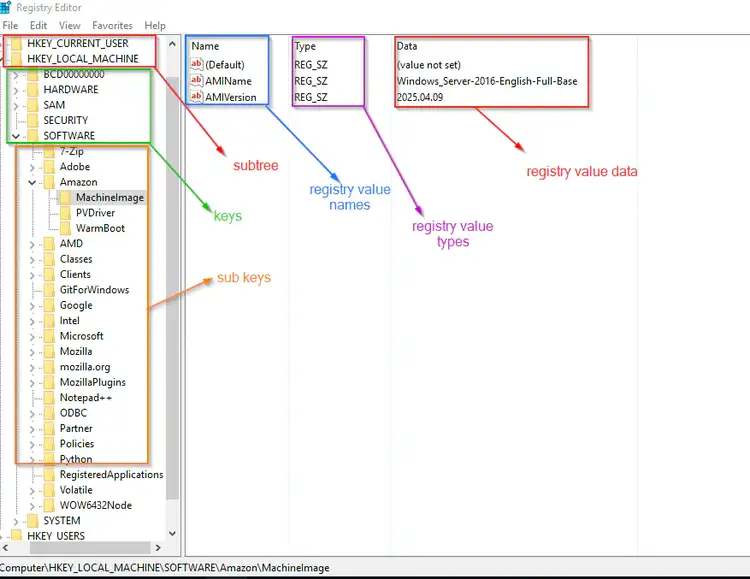750x579 pixels.
Task: Click the AMIName string value icon
Action: click(197, 81)
